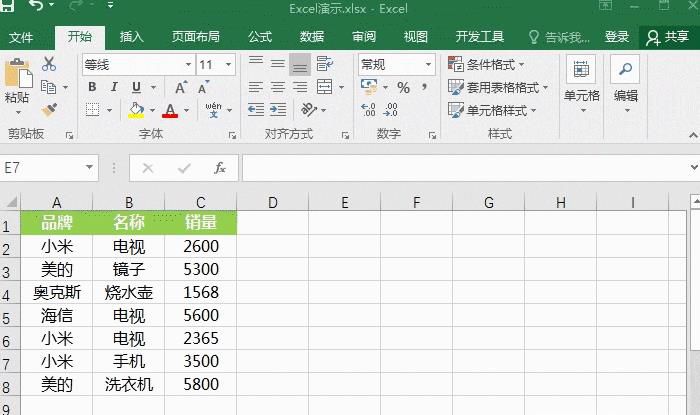Open the 文件 tab
This screenshot has height=415, width=700.
click(x=21, y=37)
